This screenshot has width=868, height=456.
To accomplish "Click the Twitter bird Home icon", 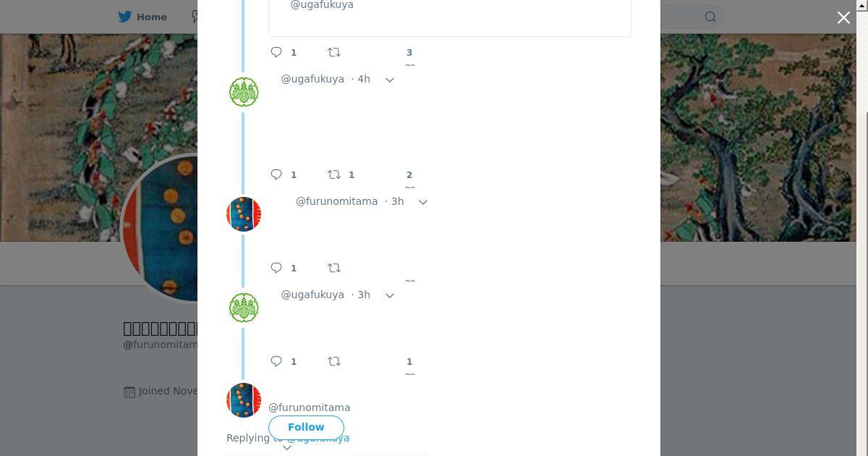I will click(125, 17).
